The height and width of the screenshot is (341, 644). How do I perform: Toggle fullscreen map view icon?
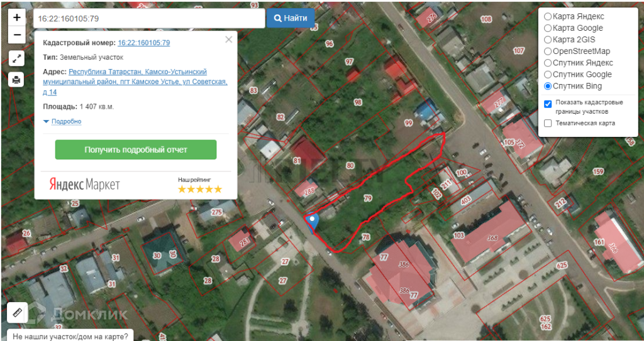pos(16,59)
